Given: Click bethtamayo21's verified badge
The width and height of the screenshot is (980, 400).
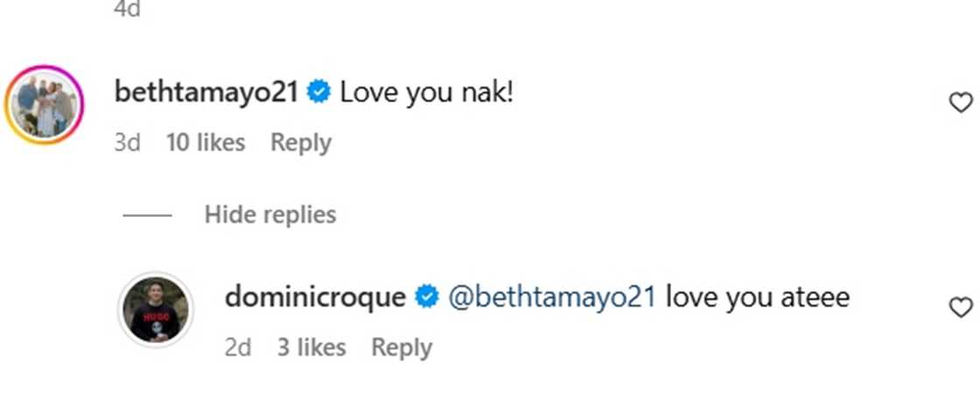Looking at the screenshot, I should point(319,91).
